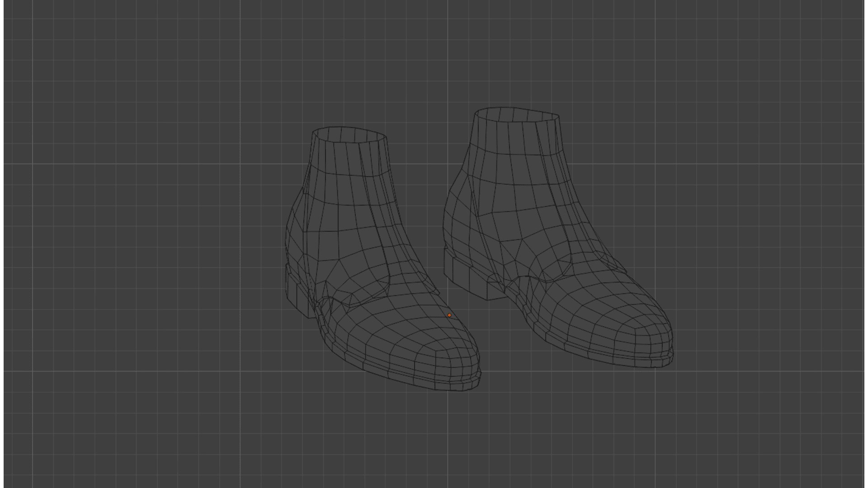The width and height of the screenshot is (868, 488).
Task: Click empty grid space right of right boot
Action: click(x=769, y=244)
